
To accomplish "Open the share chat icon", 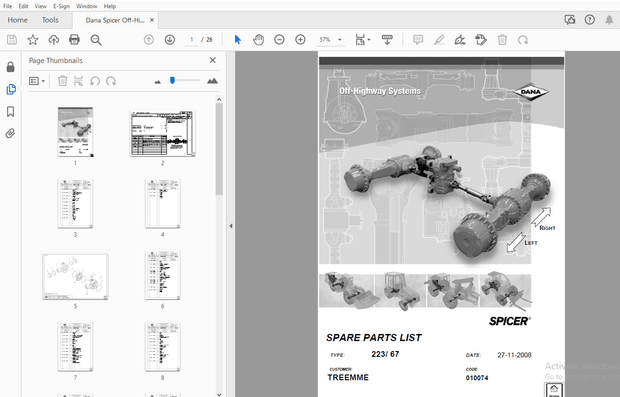I will point(570,20).
